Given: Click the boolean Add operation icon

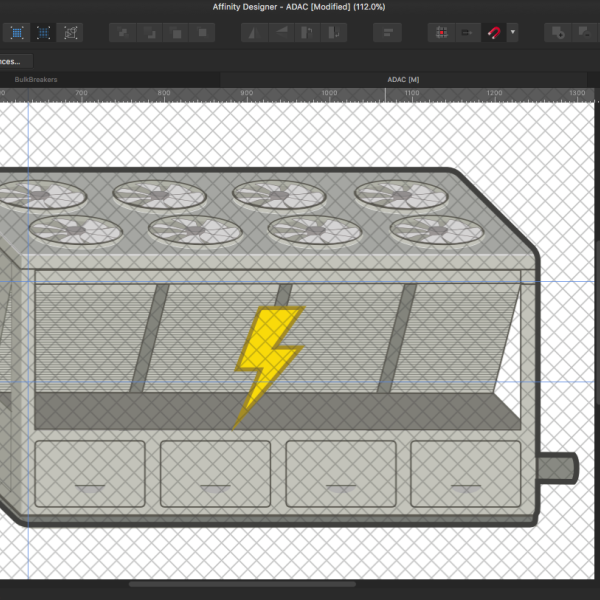Looking at the screenshot, I should (558, 32).
